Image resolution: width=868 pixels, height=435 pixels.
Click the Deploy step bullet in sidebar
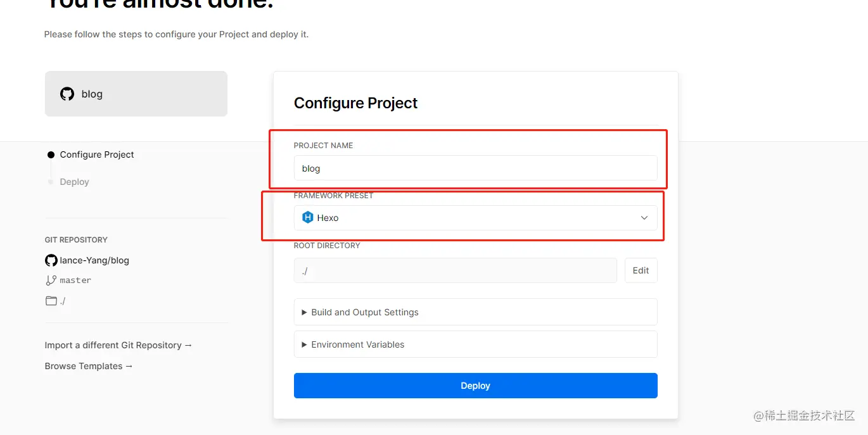[51, 182]
